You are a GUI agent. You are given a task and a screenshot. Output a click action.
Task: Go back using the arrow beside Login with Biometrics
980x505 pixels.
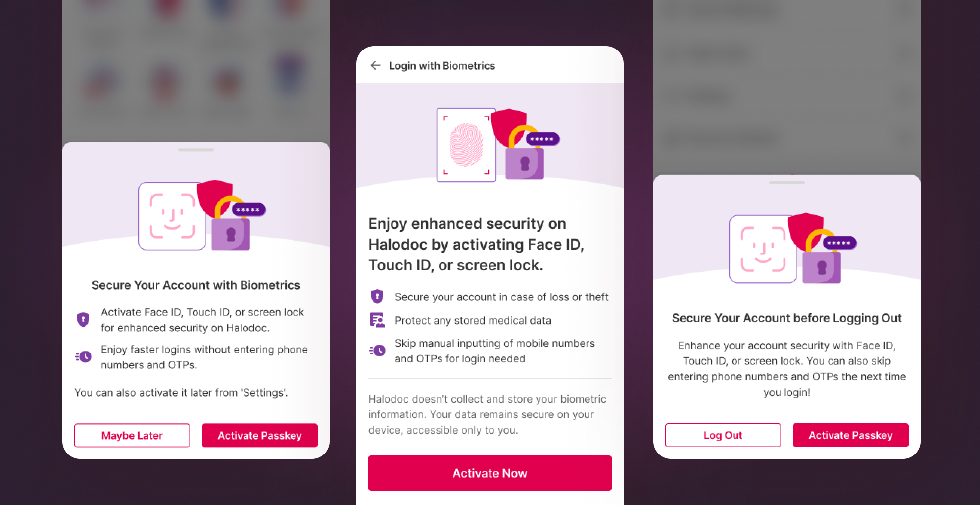tap(376, 65)
